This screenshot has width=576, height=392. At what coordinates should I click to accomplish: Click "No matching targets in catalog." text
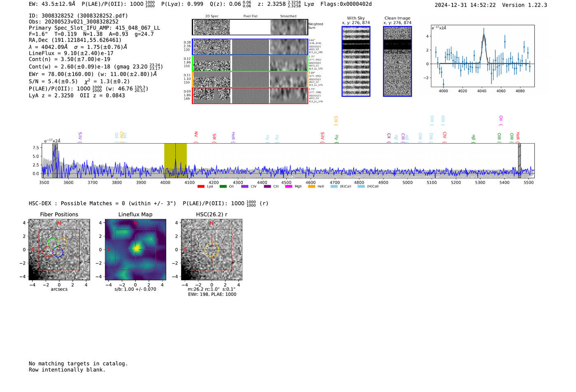[78, 364]
